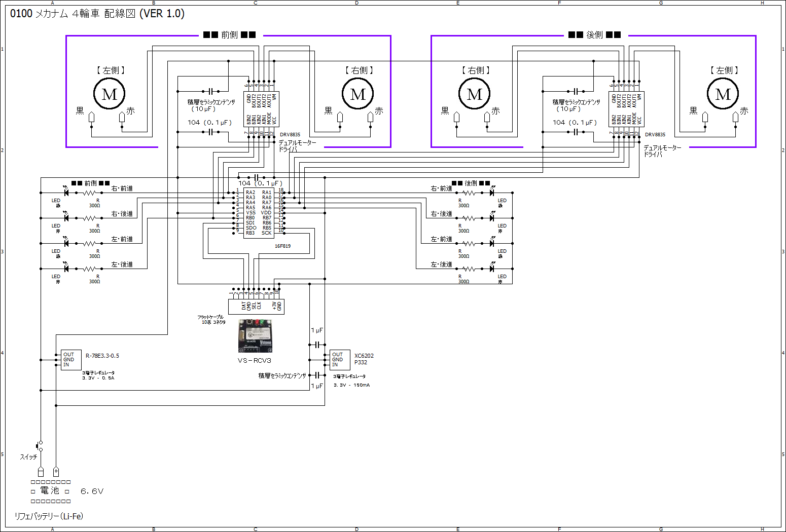Click the R-78E3.3-0.5 regulator block

point(71,360)
